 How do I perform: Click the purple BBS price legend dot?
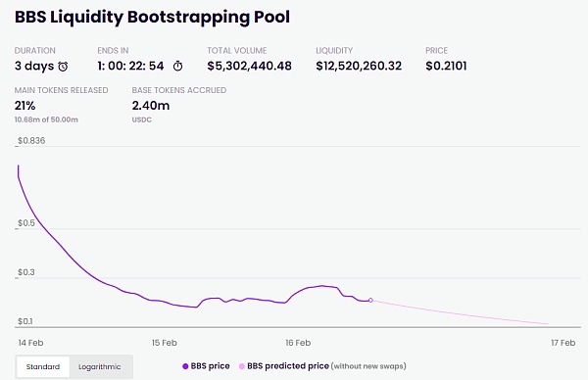185,366
